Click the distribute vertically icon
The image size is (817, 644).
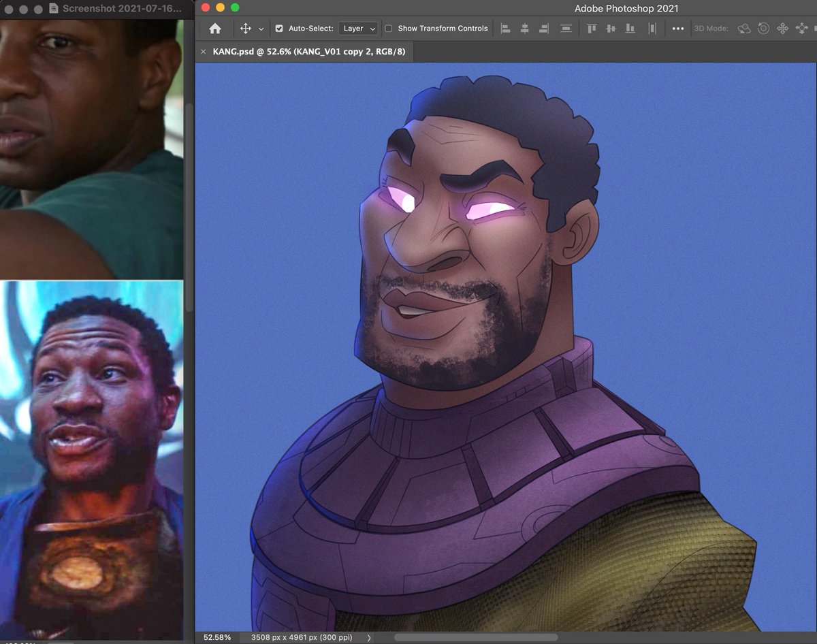pyautogui.click(x=566, y=29)
